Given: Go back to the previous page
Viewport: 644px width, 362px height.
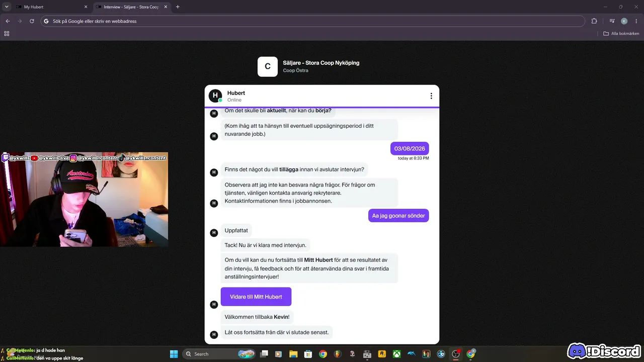Looking at the screenshot, I should point(8,21).
